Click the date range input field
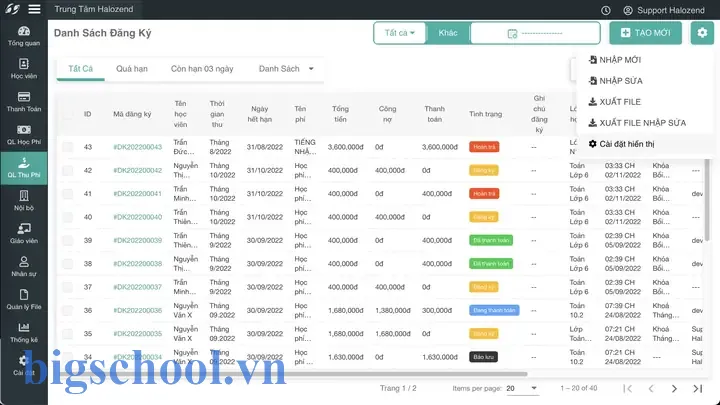This screenshot has height=405, width=720. click(535, 33)
